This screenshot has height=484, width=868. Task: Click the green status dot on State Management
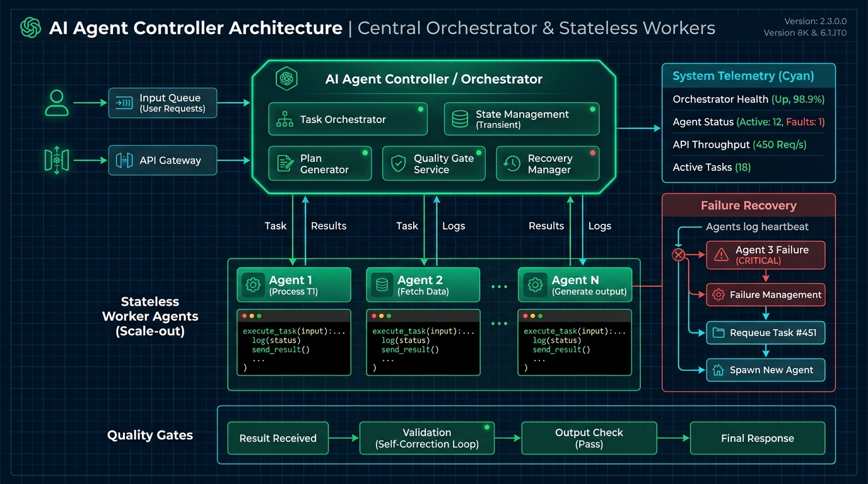tap(592, 110)
